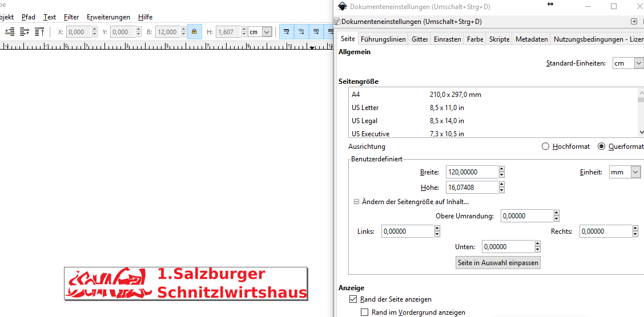644x317 pixels.
Task: Switch to the Führungslinien tab
Action: (x=383, y=39)
